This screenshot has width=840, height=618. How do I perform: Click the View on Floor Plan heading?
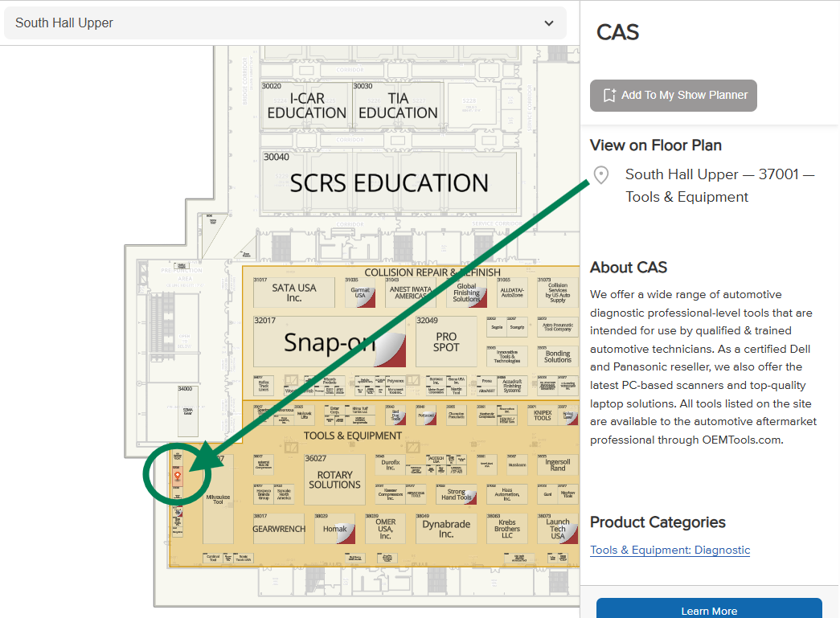pyautogui.click(x=656, y=145)
